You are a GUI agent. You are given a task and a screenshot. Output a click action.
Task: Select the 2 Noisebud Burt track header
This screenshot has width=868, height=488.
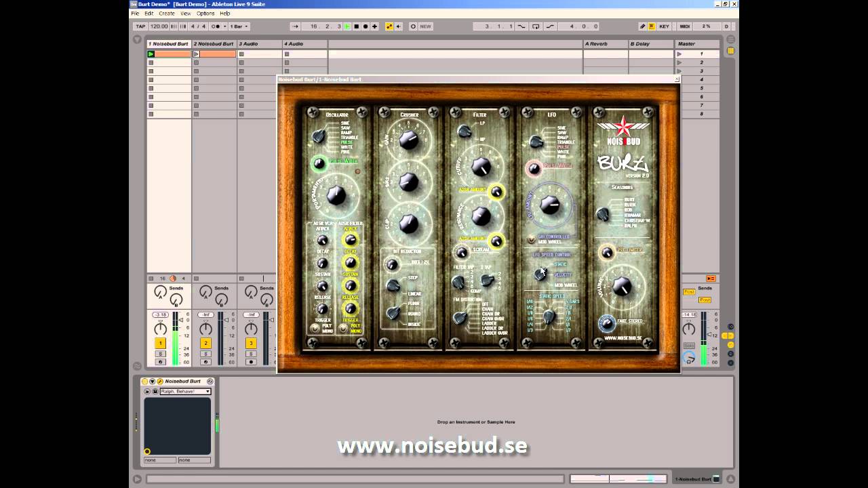coord(214,44)
